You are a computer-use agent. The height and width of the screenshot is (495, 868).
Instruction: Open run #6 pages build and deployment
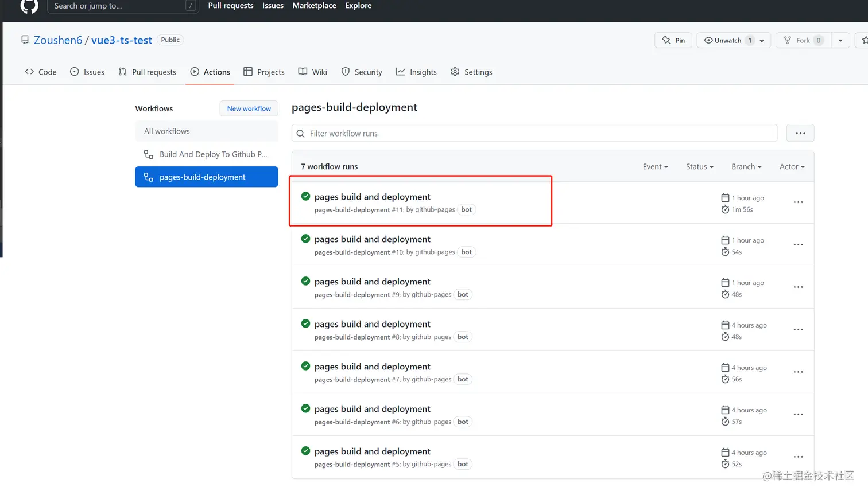[373, 409]
